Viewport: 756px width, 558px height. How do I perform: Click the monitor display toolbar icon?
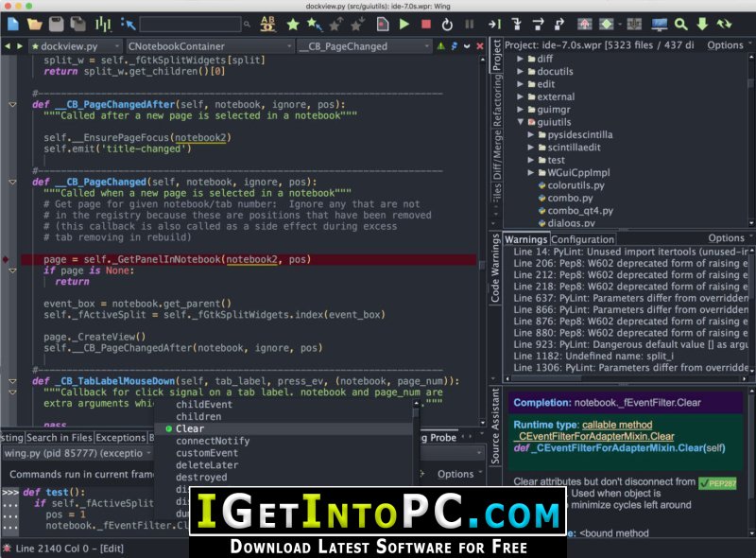[659, 24]
